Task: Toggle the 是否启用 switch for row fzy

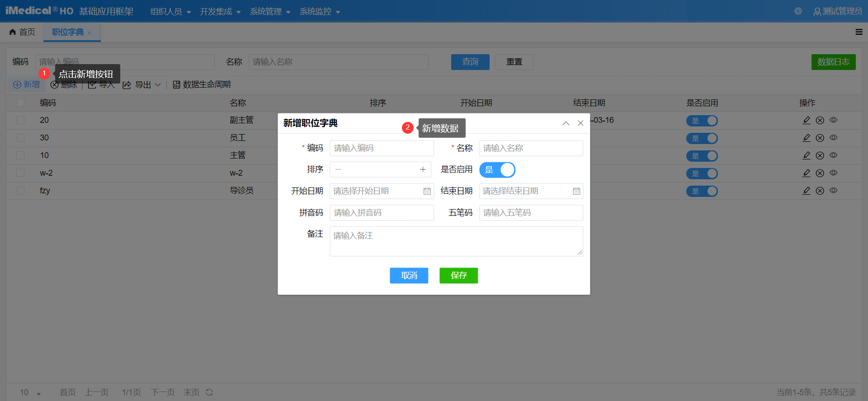Action: click(x=702, y=191)
